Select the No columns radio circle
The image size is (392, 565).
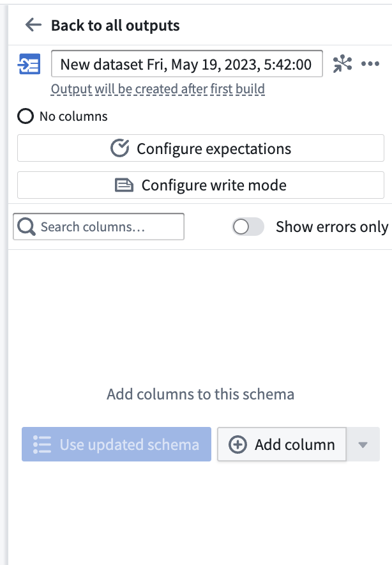[x=26, y=116]
